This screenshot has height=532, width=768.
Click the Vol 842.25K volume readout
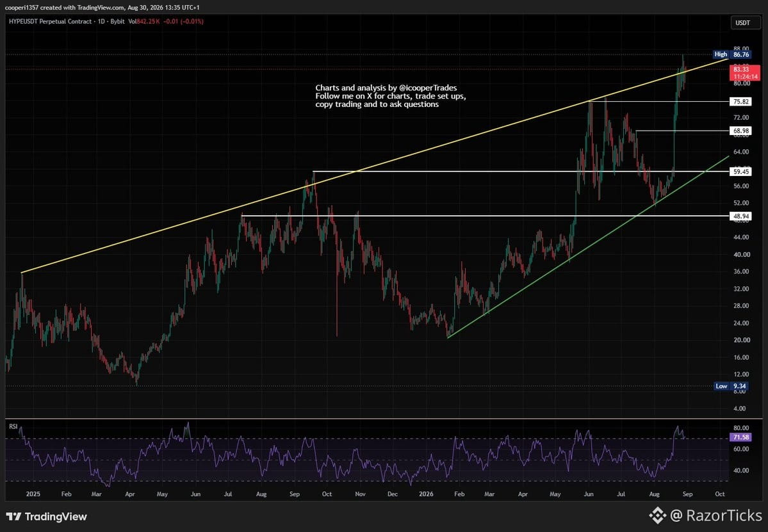pyautogui.click(x=144, y=22)
